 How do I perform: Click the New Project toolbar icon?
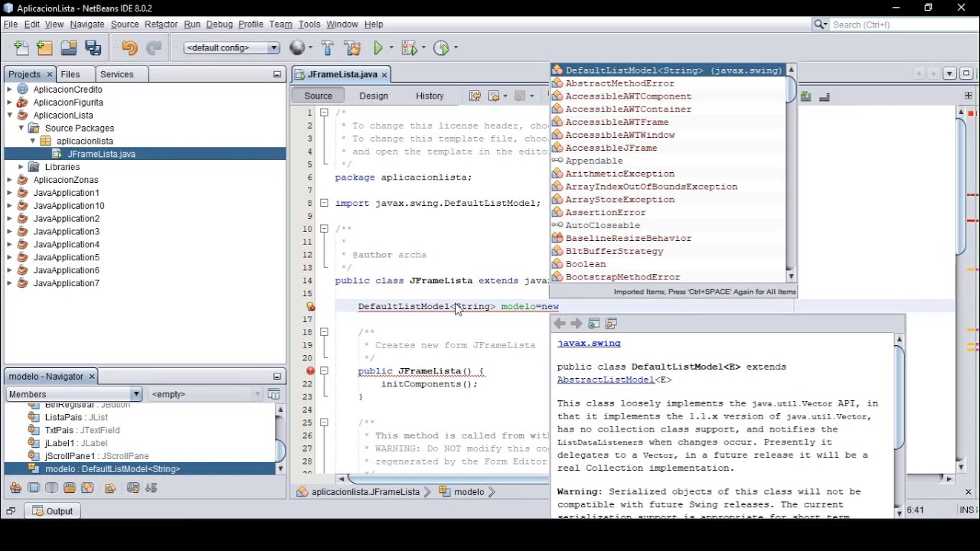44,48
